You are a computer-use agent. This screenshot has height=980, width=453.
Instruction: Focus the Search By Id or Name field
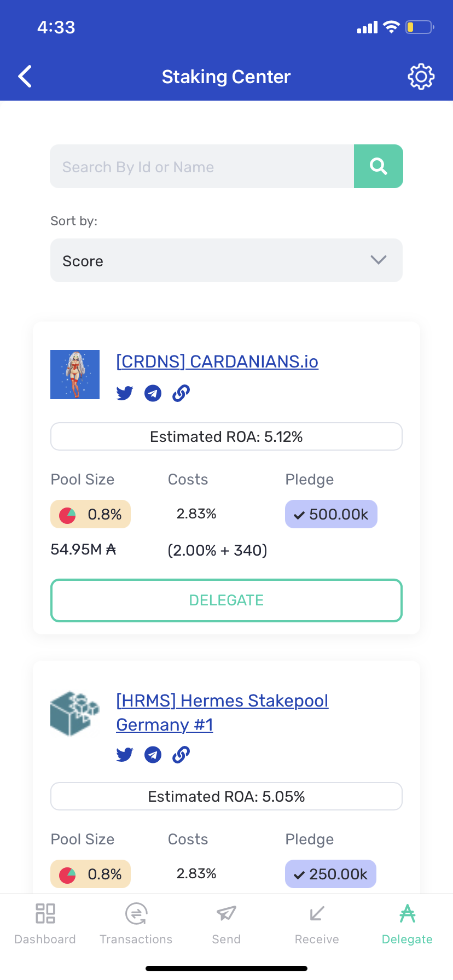202,166
